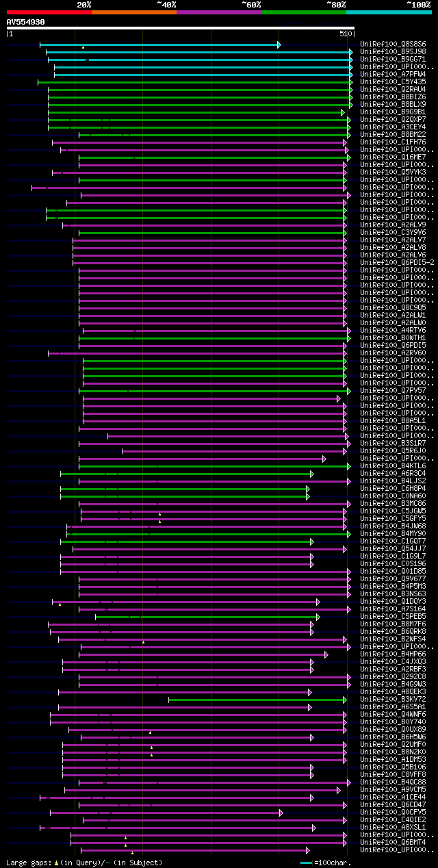Select the UniRef100_A9VCM5 label
Image resolution: width=438 pixels, height=868 pixels.
(x=394, y=790)
